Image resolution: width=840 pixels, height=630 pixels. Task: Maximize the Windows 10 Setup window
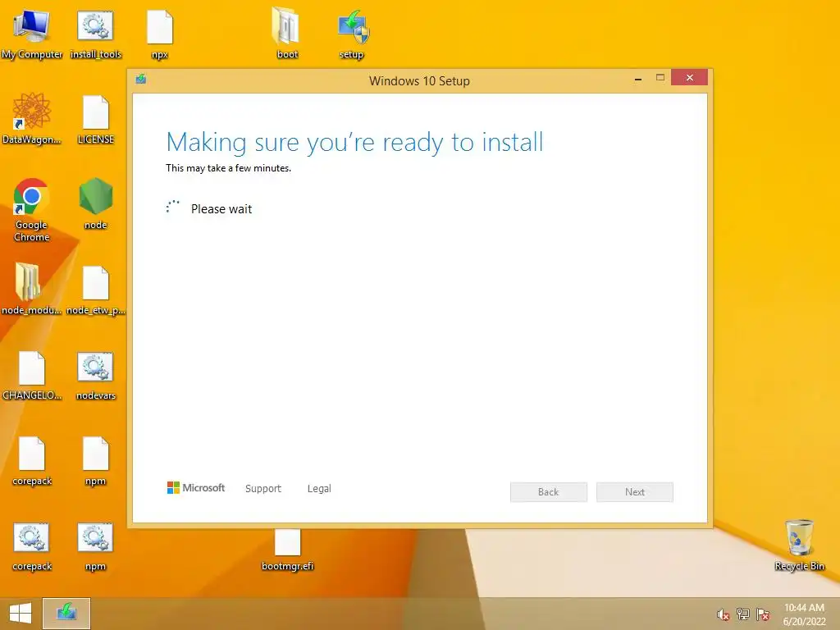660,78
